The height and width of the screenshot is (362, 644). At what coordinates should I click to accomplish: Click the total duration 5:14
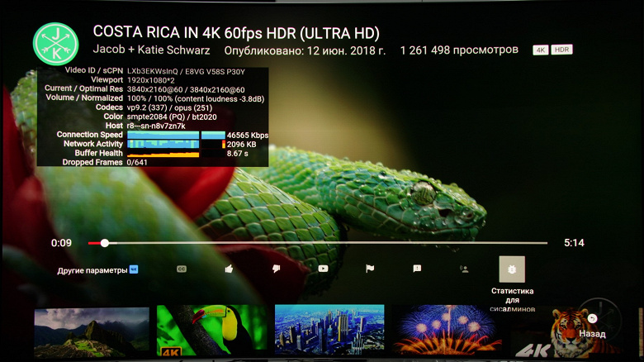(574, 243)
